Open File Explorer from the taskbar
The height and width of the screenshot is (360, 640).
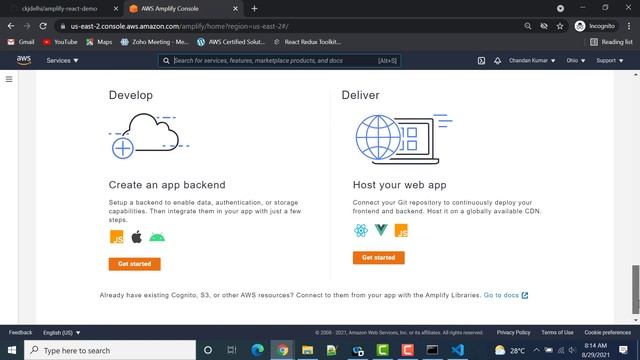pos(307,350)
